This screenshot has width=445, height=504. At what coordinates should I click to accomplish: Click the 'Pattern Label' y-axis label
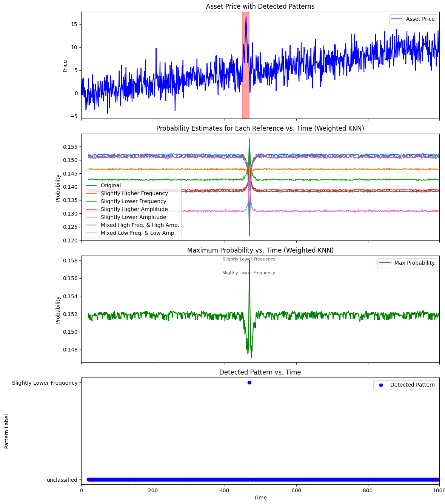(x=7, y=431)
